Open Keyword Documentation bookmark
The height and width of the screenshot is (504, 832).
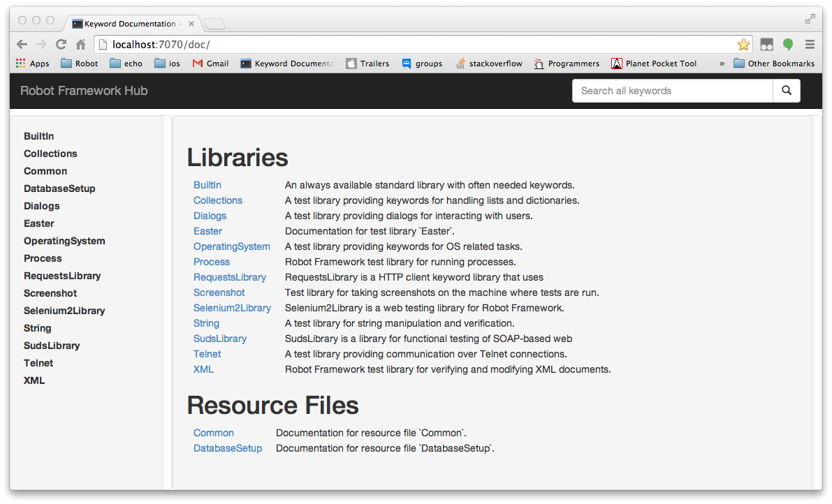[287, 64]
